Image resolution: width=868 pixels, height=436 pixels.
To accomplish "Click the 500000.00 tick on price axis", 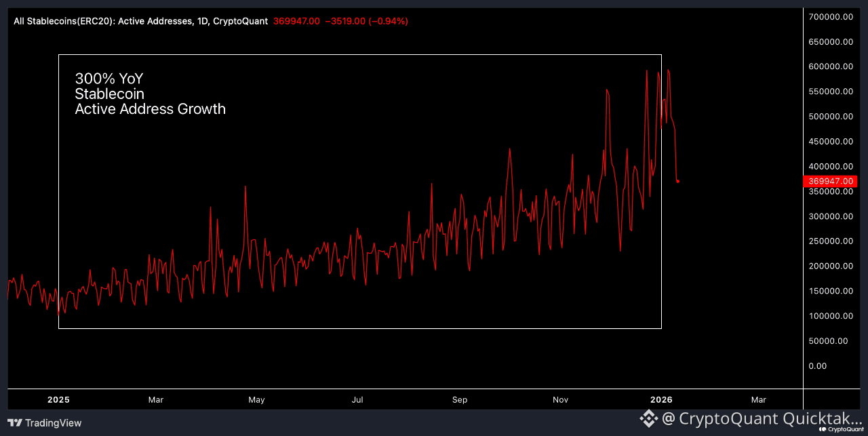I will 831,117.
